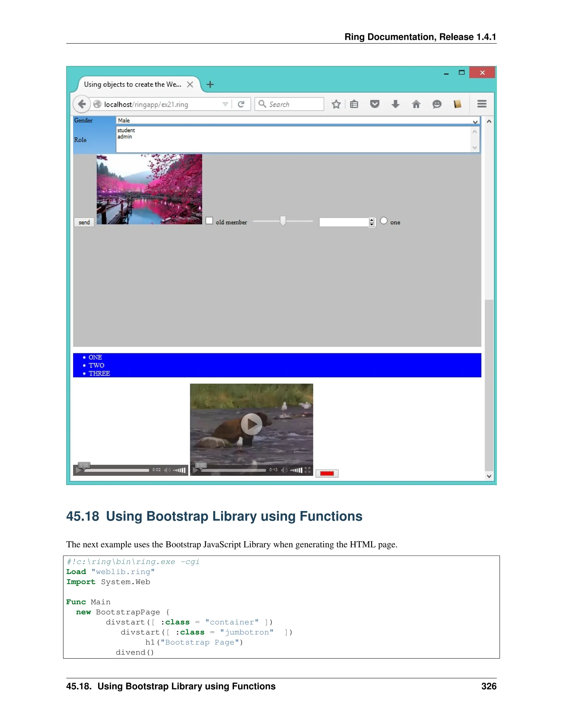This screenshot has width=563, height=728.
Task: Click the browser back arrow button
Action: coord(81,104)
